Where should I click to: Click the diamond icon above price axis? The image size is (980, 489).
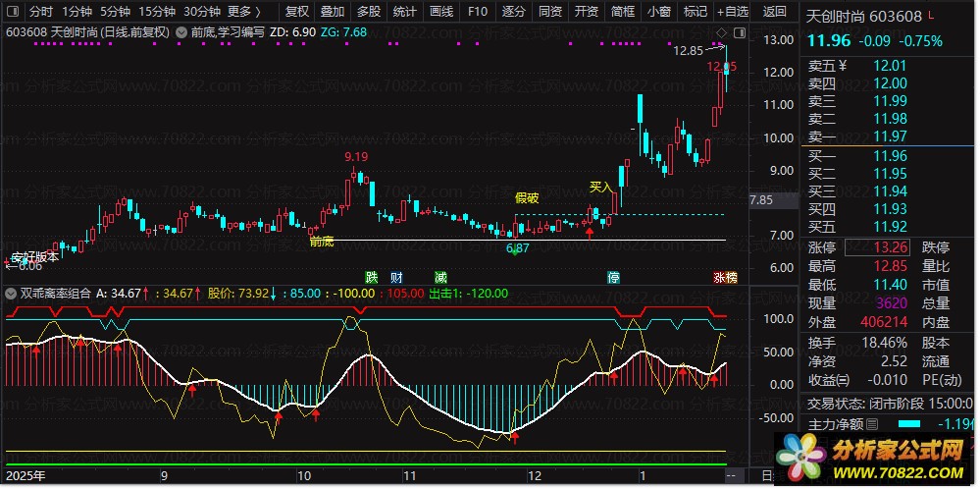[x=740, y=31]
